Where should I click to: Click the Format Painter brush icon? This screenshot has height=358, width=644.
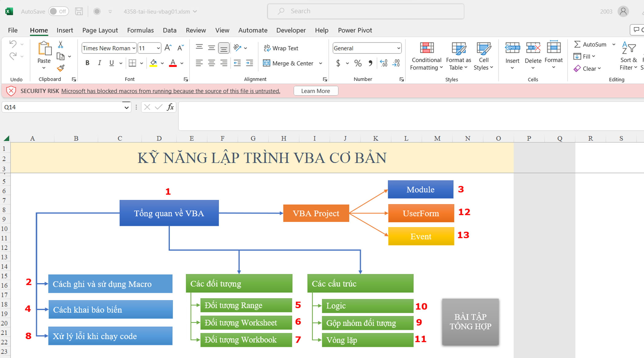click(x=61, y=68)
